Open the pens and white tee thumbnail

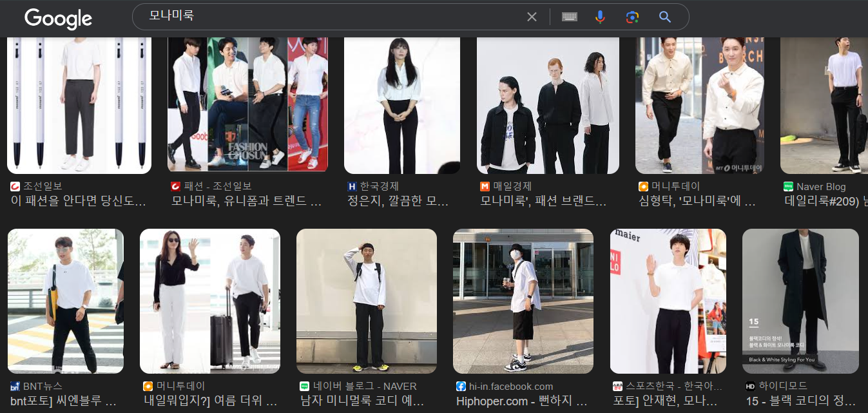[79, 105]
